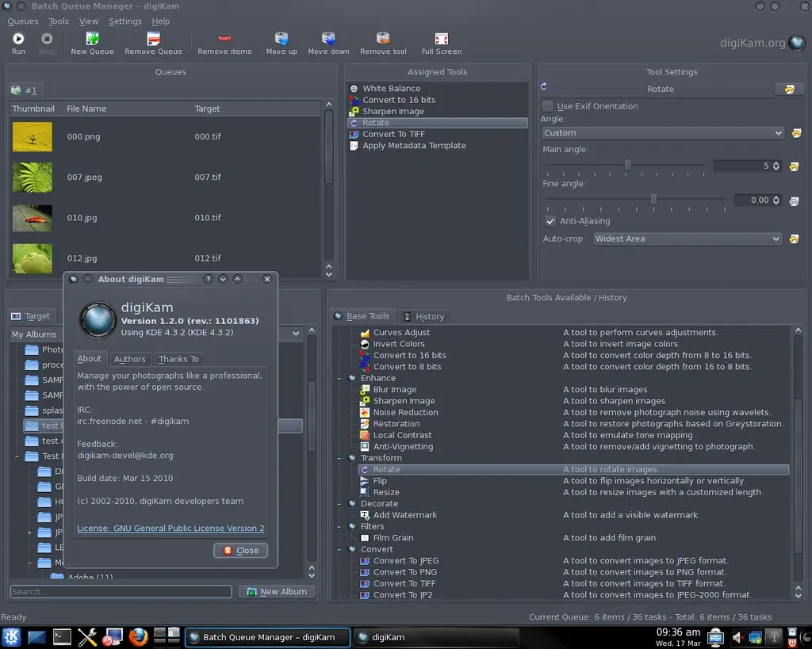Open the GNU General Public License link
The width and height of the screenshot is (812, 649).
click(170, 529)
